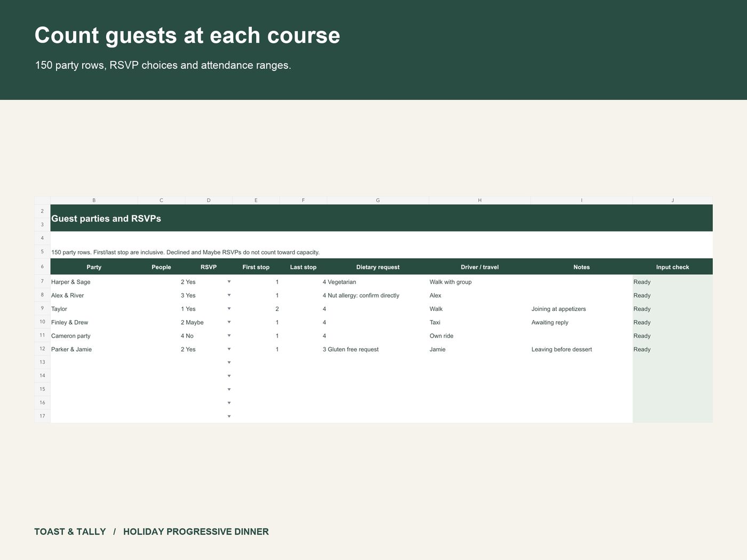Click the First stop heading cell
Viewport: 747px width, 560px height.
(256, 267)
